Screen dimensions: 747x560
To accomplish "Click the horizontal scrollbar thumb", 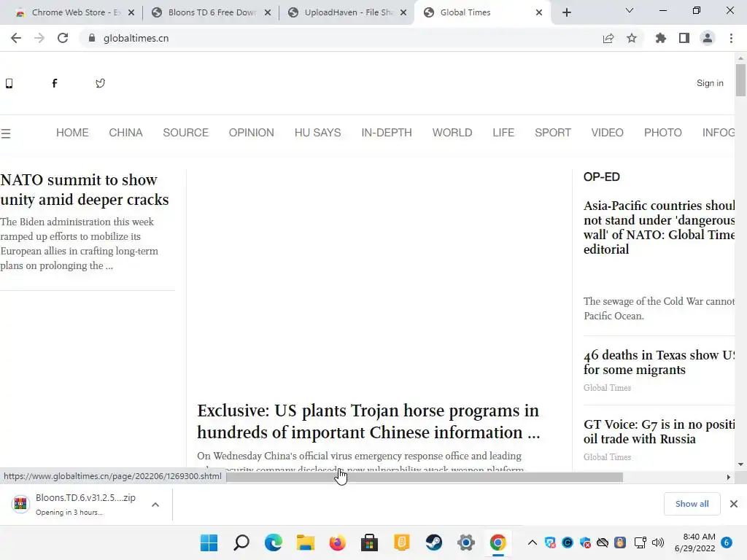I will pos(424,477).
